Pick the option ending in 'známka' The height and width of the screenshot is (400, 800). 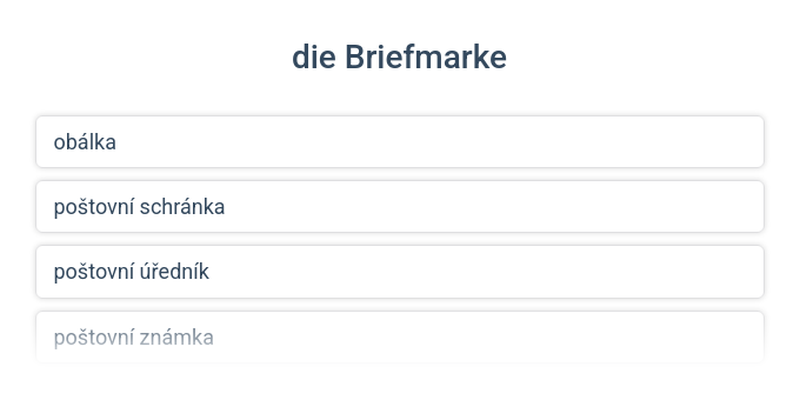400,337
